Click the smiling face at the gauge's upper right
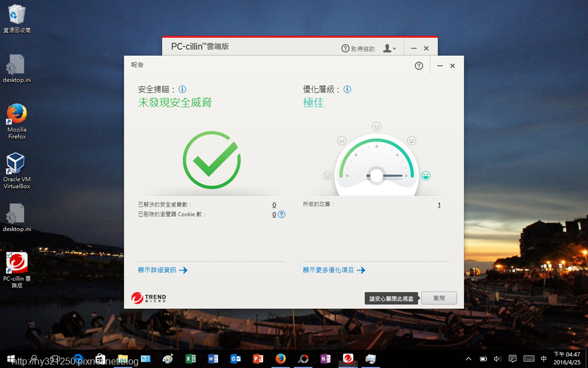588x368 pixels. tap(411, 141)
